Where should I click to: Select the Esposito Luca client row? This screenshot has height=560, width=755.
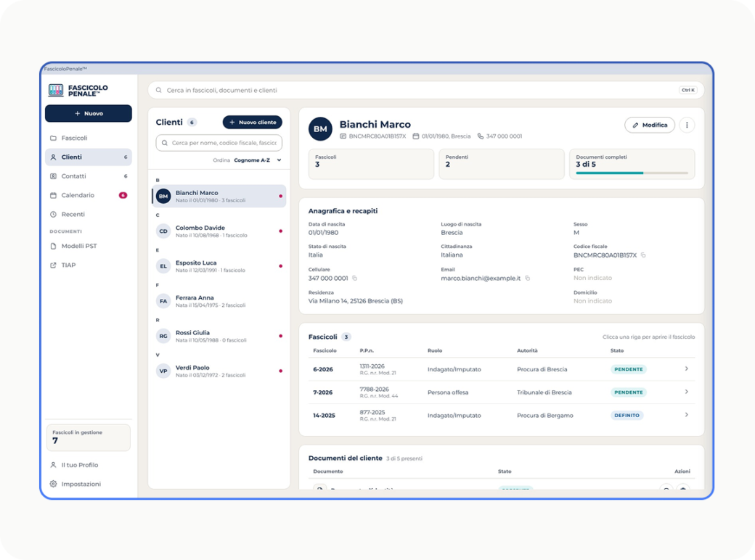219,266
